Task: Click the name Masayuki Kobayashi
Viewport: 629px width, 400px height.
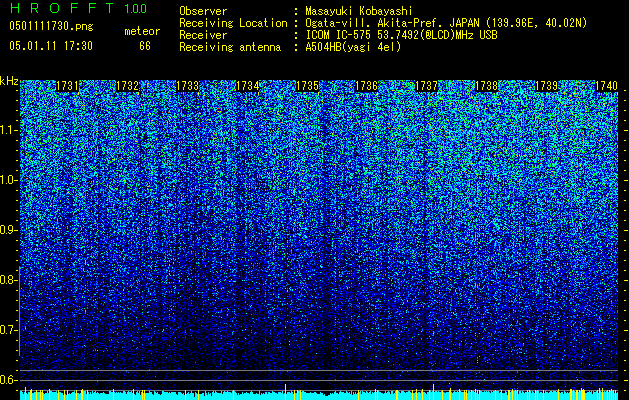Action: 359,12
